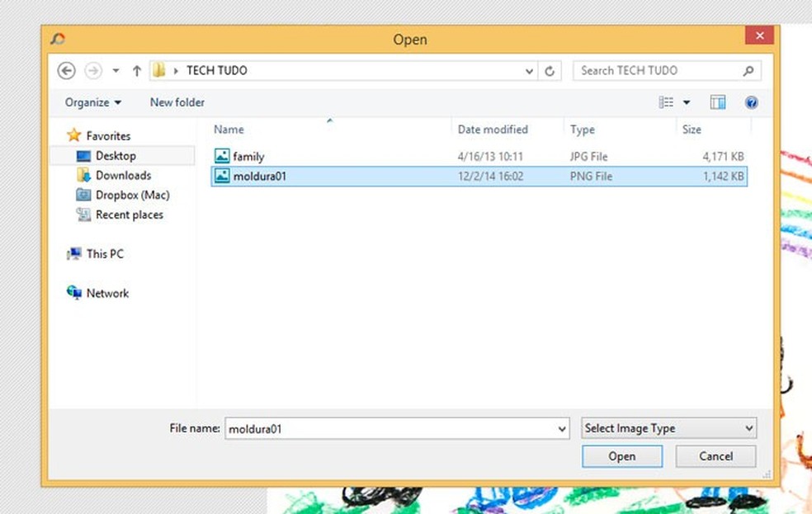The width and height of the screenshot is (812, 514).
Task: Select Network in the sidebar
Action: click(x=107, y=294)
